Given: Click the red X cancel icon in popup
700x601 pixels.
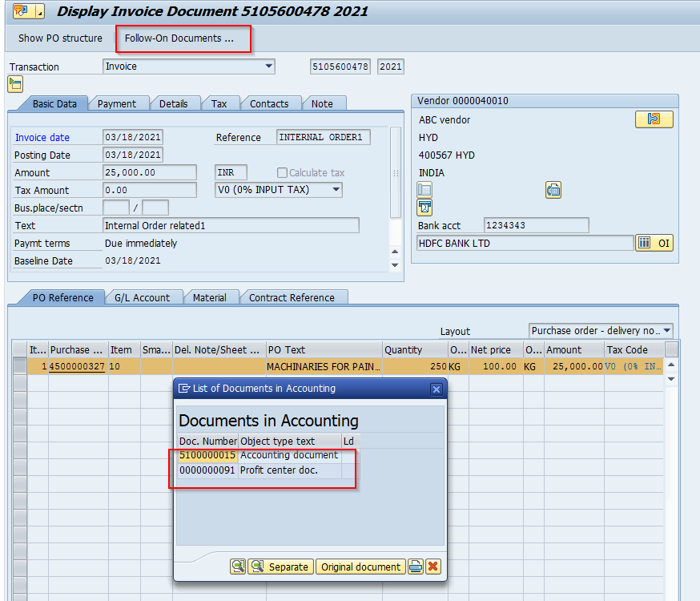Looking at the screenshot, I should (433, 567).
